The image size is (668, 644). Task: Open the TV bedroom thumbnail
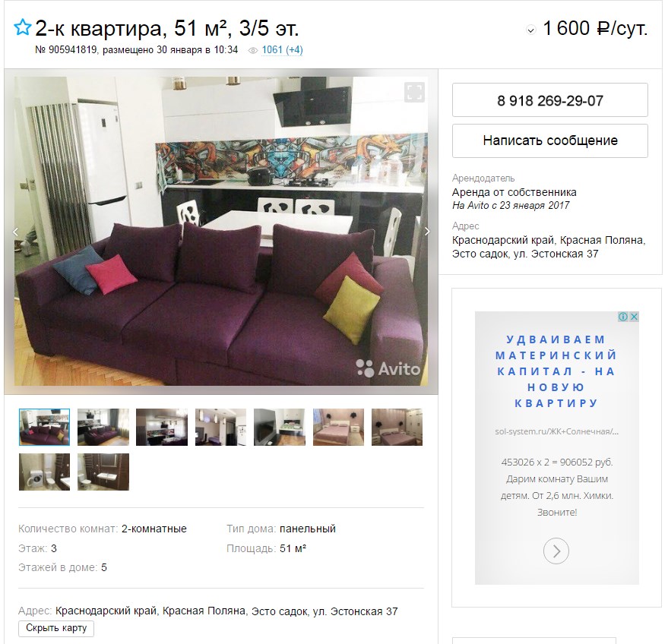(280, 427)
